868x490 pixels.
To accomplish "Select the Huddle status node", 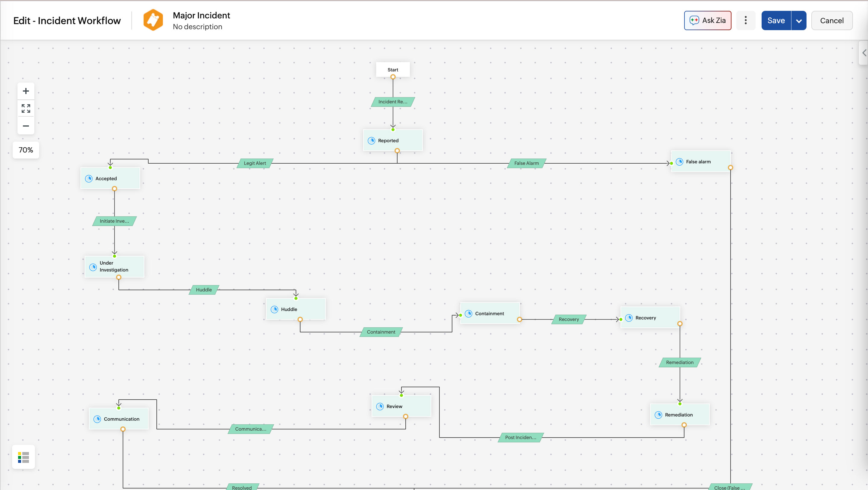I will click(x=296, y=309).
